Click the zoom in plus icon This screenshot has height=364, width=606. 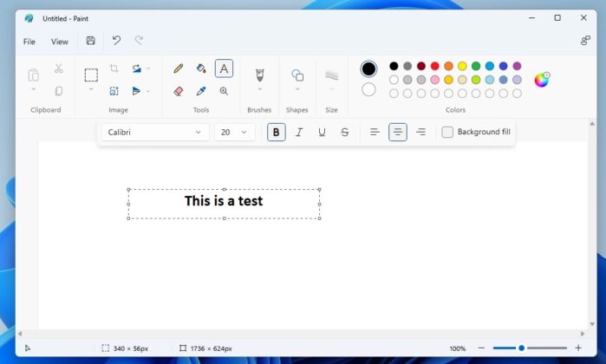(578, 348)
